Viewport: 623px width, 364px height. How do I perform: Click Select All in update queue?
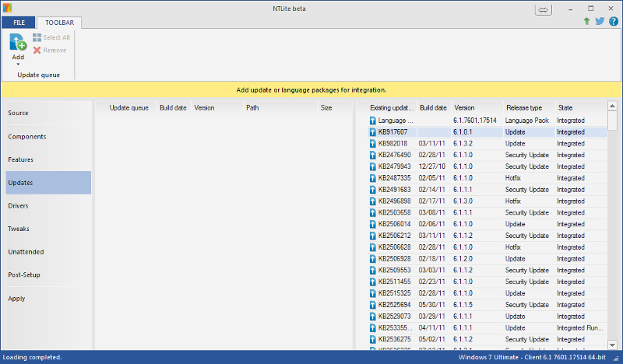point(51,37)
